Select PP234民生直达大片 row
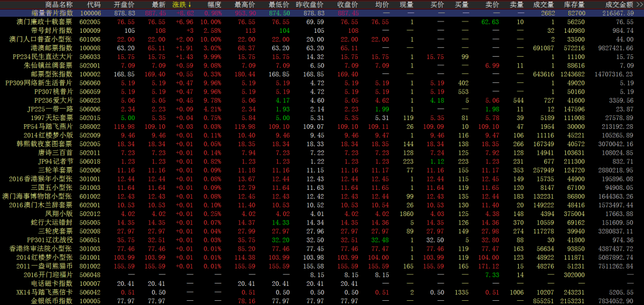This screenshot has width=644, height=305. (x=322, y=57)
